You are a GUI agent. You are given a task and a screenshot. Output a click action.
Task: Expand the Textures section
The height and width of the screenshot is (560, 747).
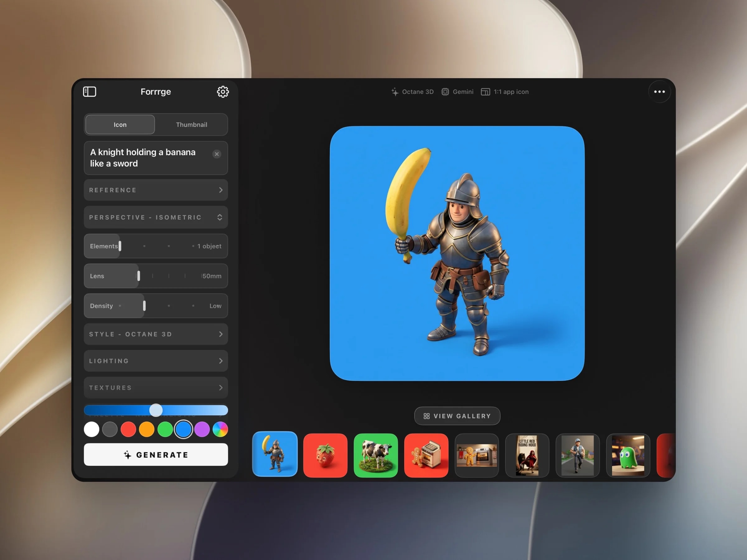pos(156,388)
